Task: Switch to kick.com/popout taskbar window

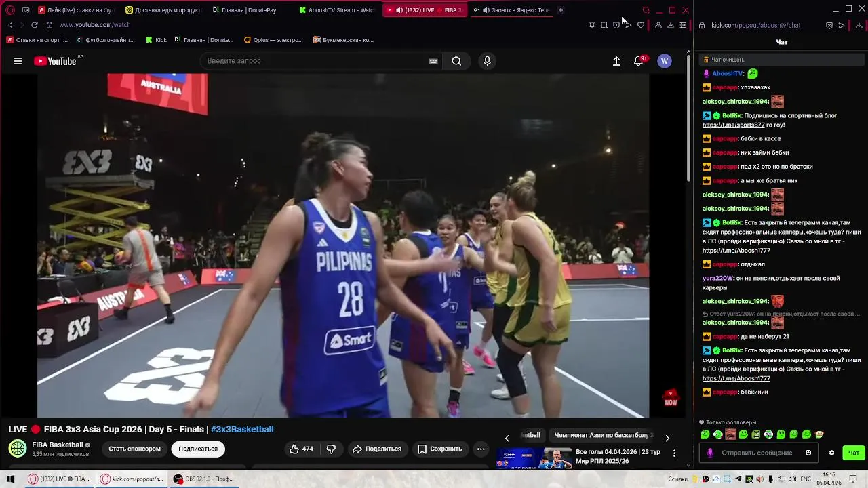Action: 132,479
